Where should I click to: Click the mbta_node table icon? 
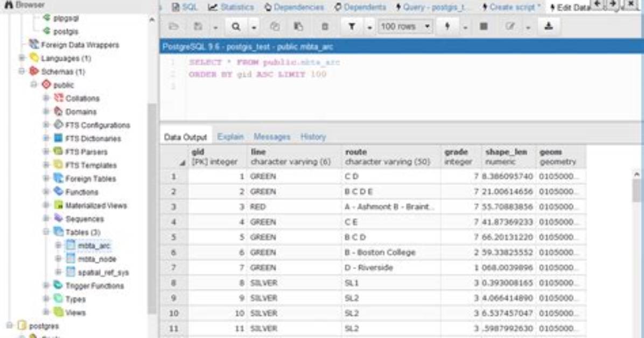coord(71,259)
